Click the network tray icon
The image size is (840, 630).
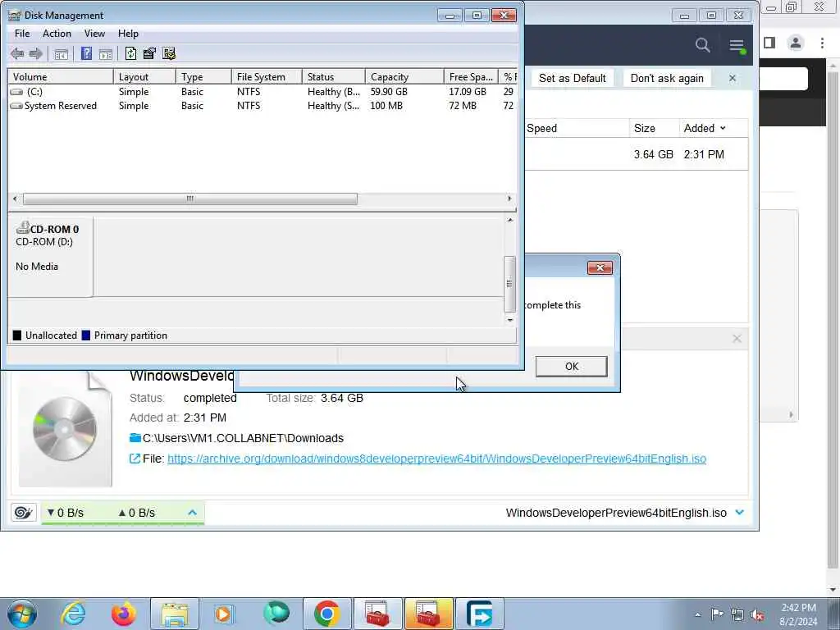point(737,614)
